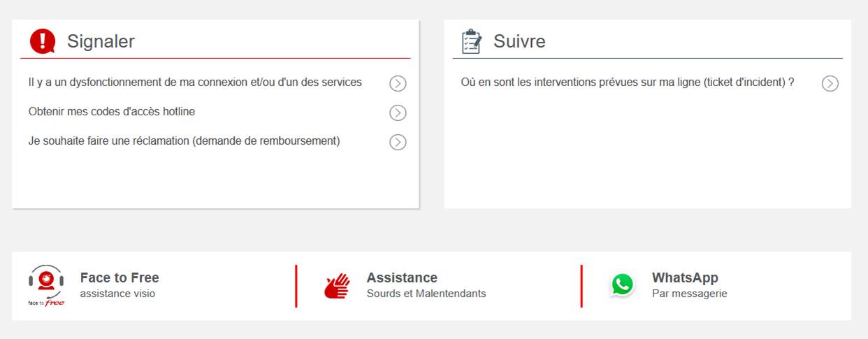Click 'assistance visio' subtitle text
868x339 pixels.
pos(117,294)
